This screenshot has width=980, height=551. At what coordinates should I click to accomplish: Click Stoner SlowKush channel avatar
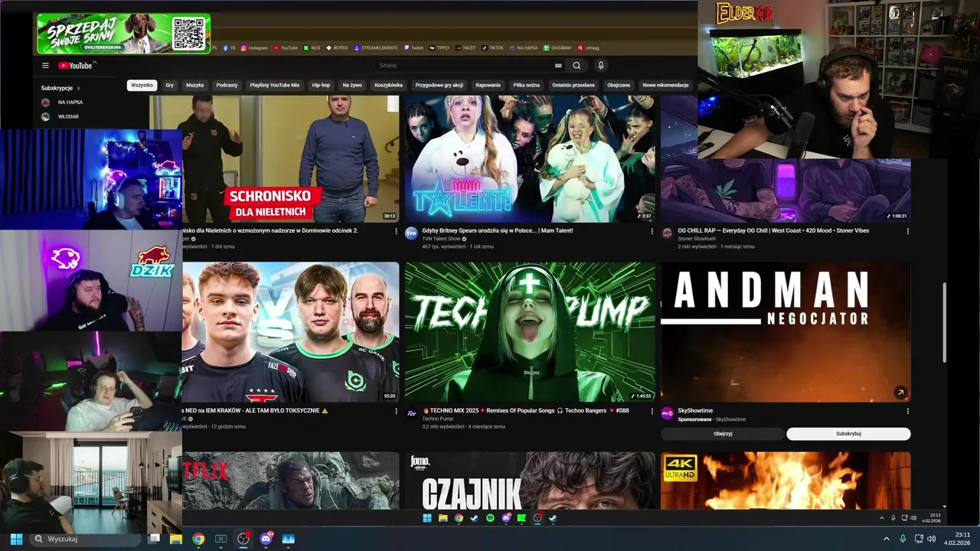(667, 233)
